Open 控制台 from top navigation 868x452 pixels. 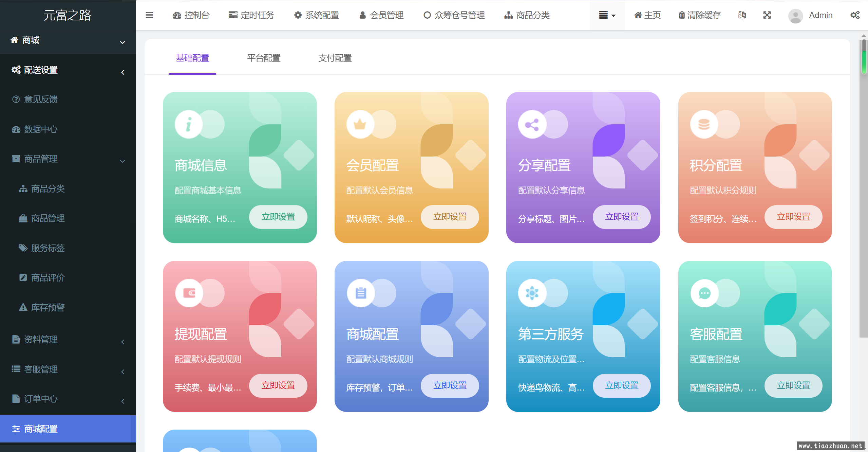pyautogui.click(x=191, y=15)
